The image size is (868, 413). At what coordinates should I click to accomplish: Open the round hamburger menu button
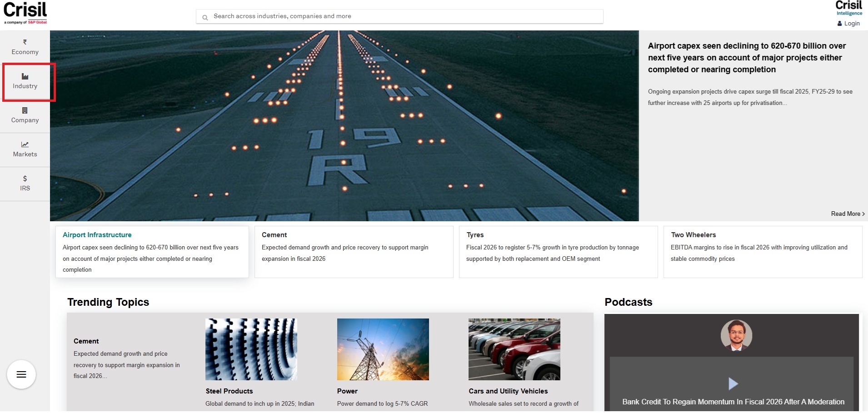click(21, 374)
